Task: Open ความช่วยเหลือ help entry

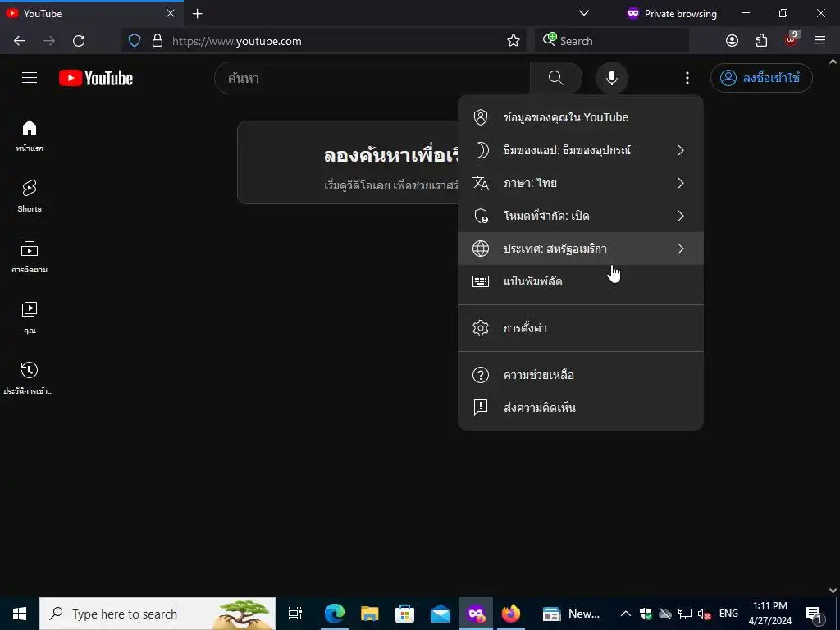Action: pyautogui.click(x=581, y=375)
